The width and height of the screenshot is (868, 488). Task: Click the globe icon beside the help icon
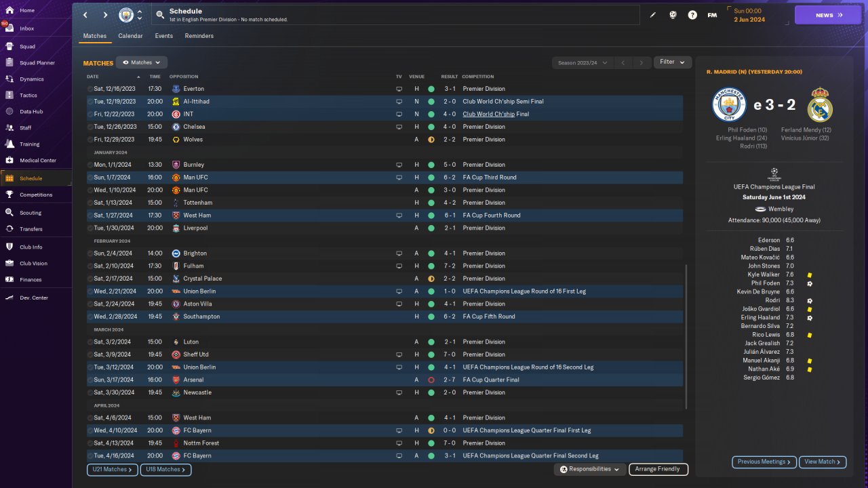tap(673, 15)
